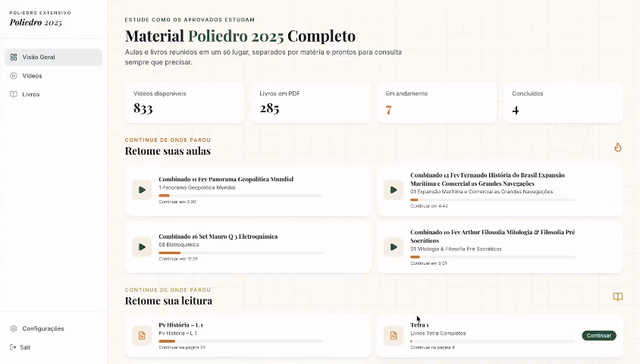The height and width of the screenshot is (364, 640).
Task: Play the Arthur Filosofia Mitologia lesson
Action: [x=393, y=247]
